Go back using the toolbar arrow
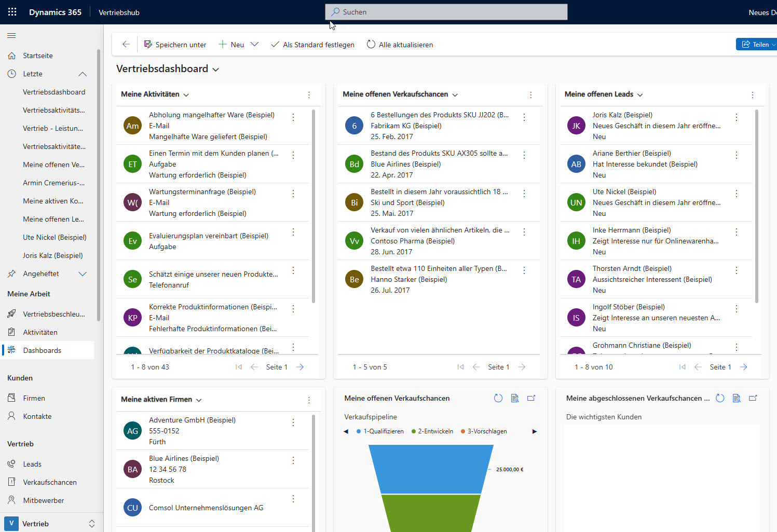This screenshot has height=532, width=777. tap(126, 45)
